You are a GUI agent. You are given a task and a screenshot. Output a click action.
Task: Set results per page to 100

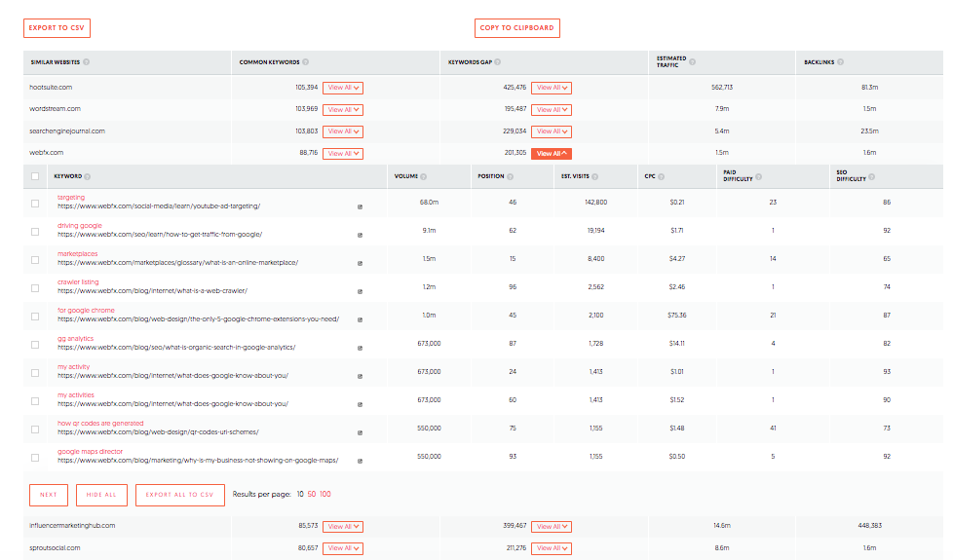point(325,495)
